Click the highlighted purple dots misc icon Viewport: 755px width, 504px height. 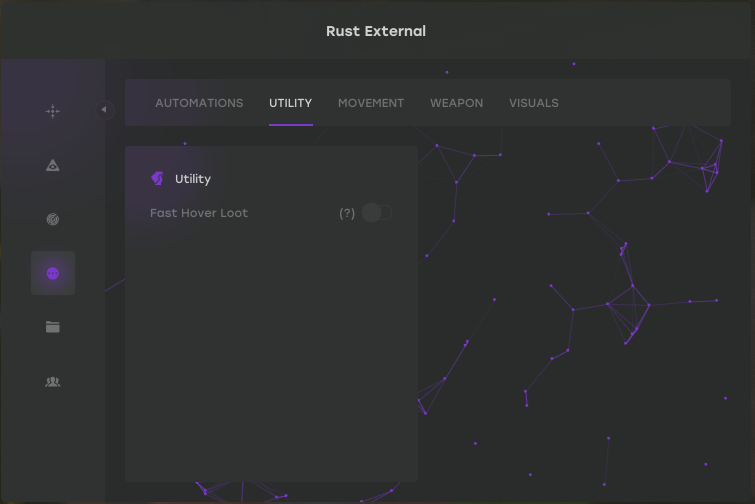(x=53, y=273)
